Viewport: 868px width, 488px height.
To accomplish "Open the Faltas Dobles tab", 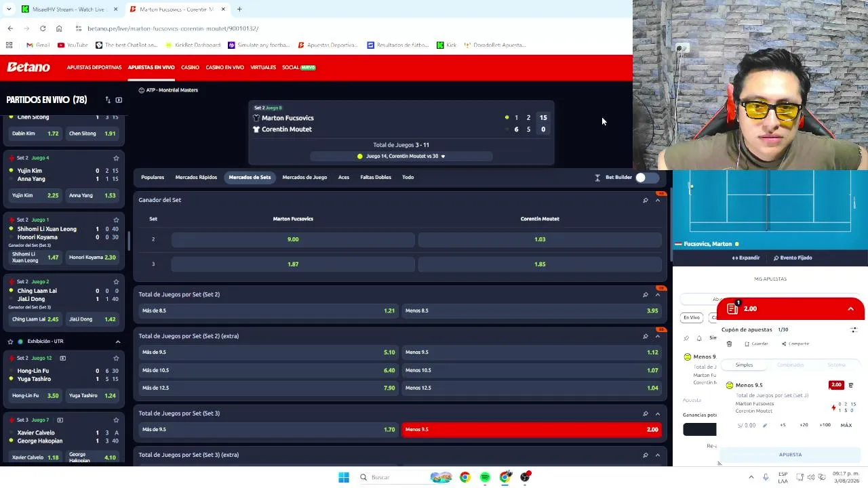I will tap(376, 178).
